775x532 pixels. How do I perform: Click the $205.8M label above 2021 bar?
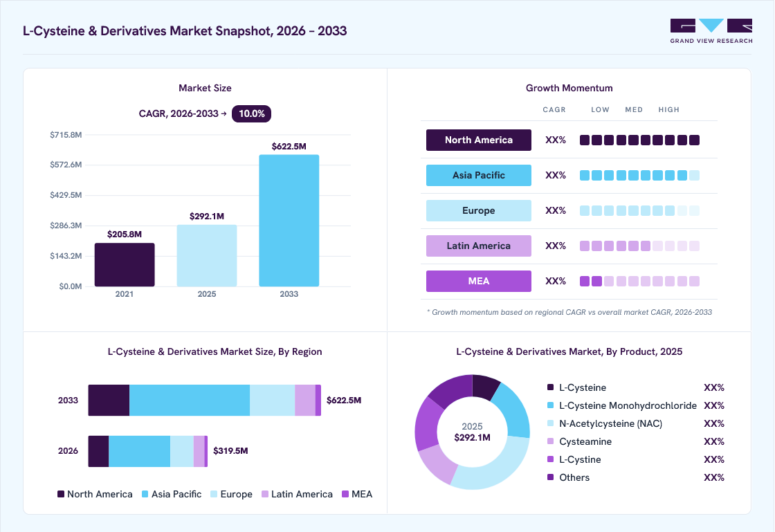pyautogui.click(x=125, y=234)
